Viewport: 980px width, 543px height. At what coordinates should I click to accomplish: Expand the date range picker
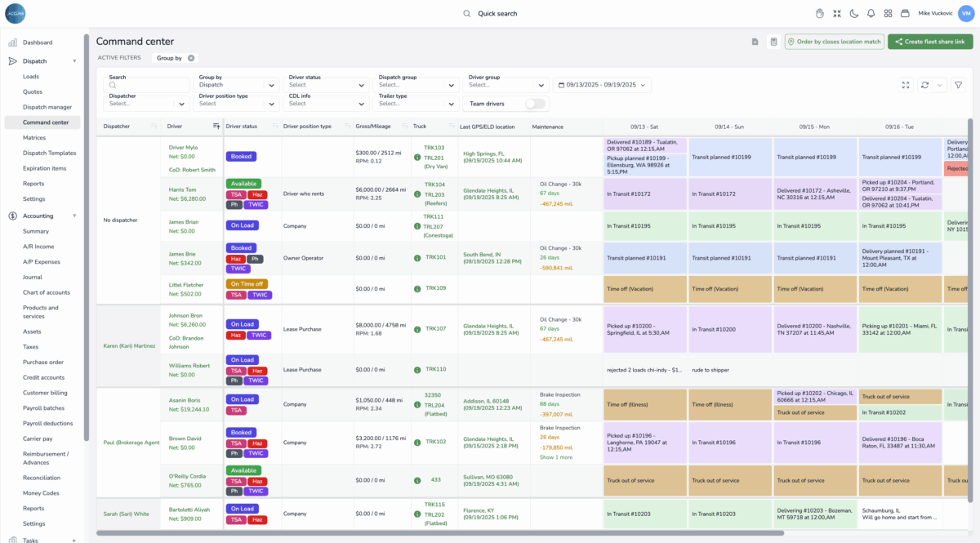point(602,85)
